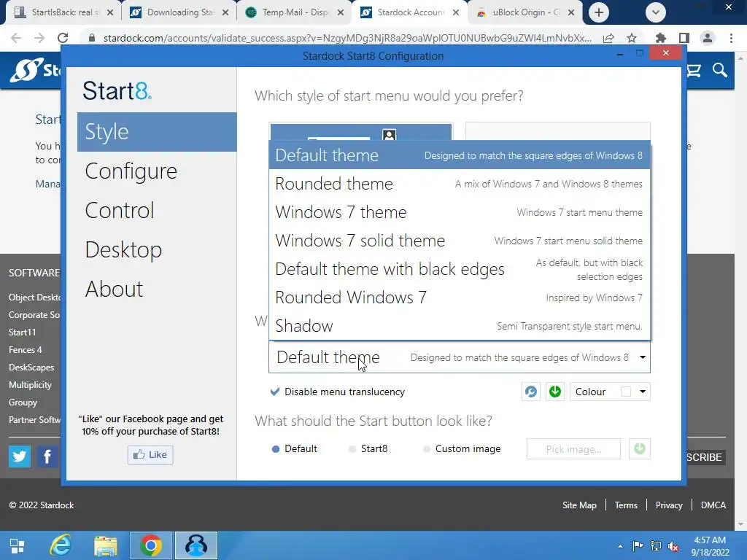Click the Pick image button
This screenshot has width=747, height=560.
pos(573,449)
